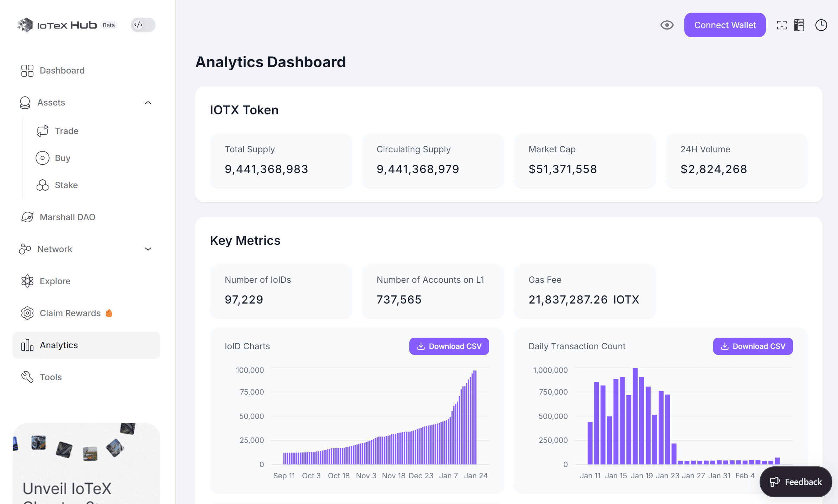Open the fullscreen scan icon near Connect Wallet
Image resolution: width=838 pixels, height=504 pixels.
(781, 25)
